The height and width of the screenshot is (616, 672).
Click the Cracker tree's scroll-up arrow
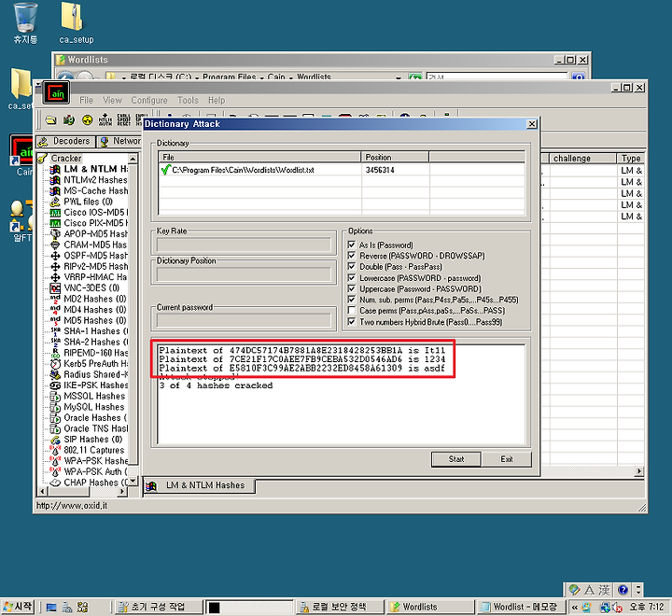[x=133, y=159]
